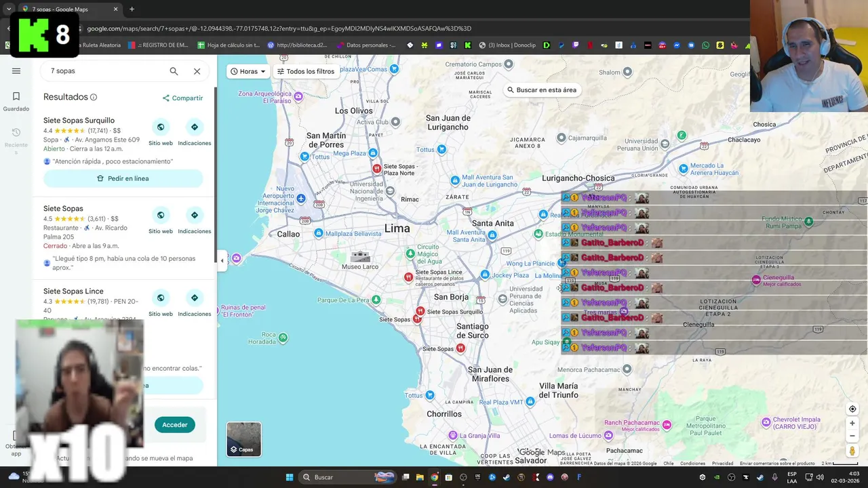Open Sitio web for Siete Sopas Lince
Viewport: 868px width, 488px height.
click(161, 303)
